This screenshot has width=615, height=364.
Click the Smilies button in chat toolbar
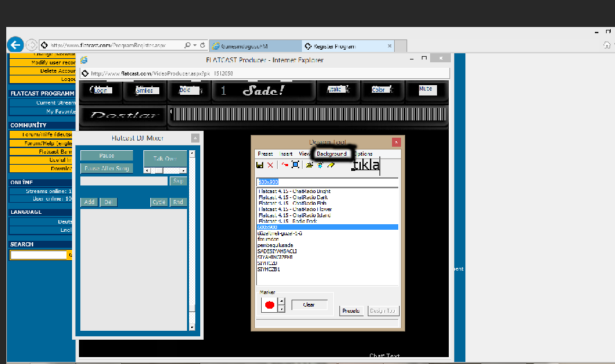pyautogui.click(x=144, y=90)
